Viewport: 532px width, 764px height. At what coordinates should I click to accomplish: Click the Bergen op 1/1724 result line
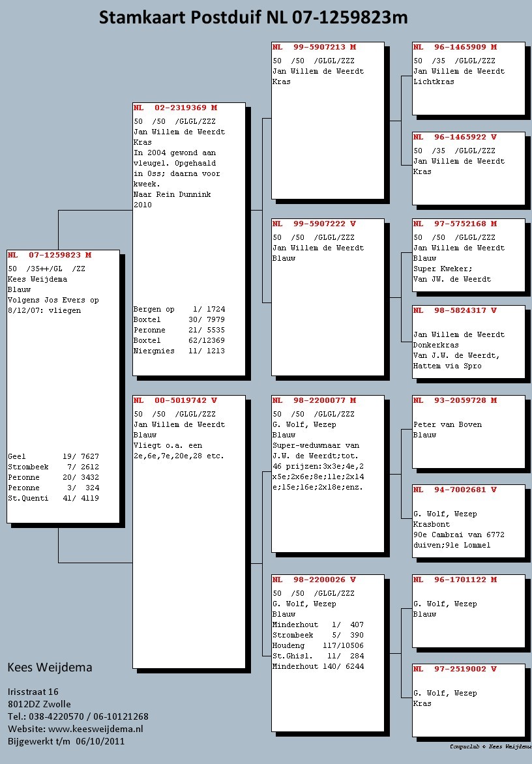tap(179, 309)
